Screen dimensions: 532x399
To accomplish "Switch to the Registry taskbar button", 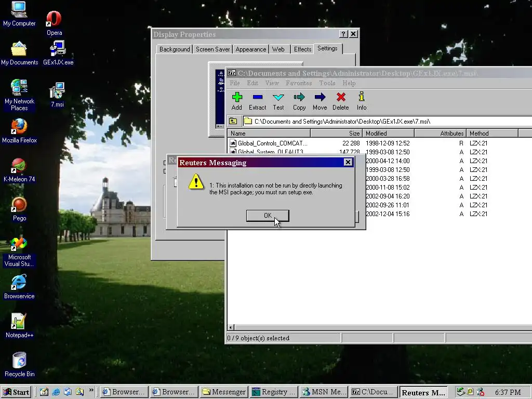I will pos(274,392).
